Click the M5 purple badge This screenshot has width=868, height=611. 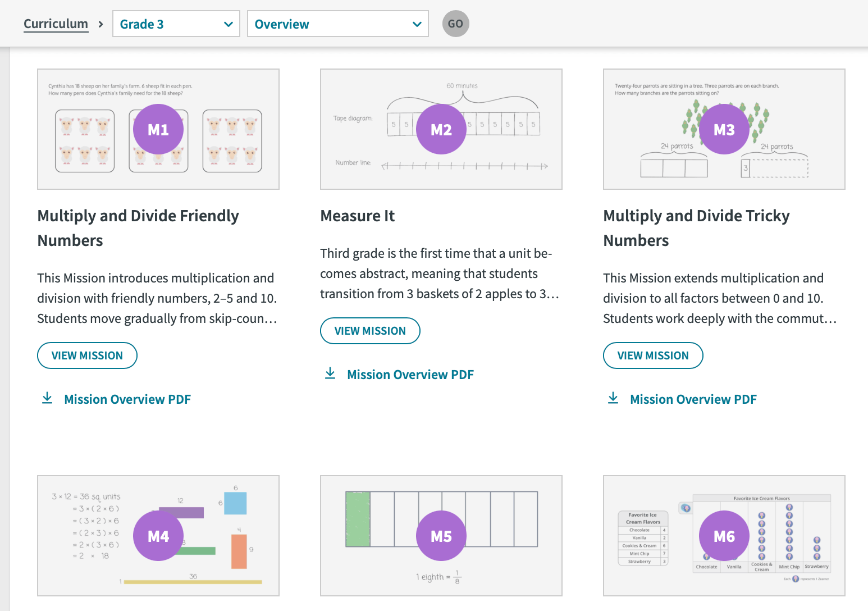pos(441,536)
